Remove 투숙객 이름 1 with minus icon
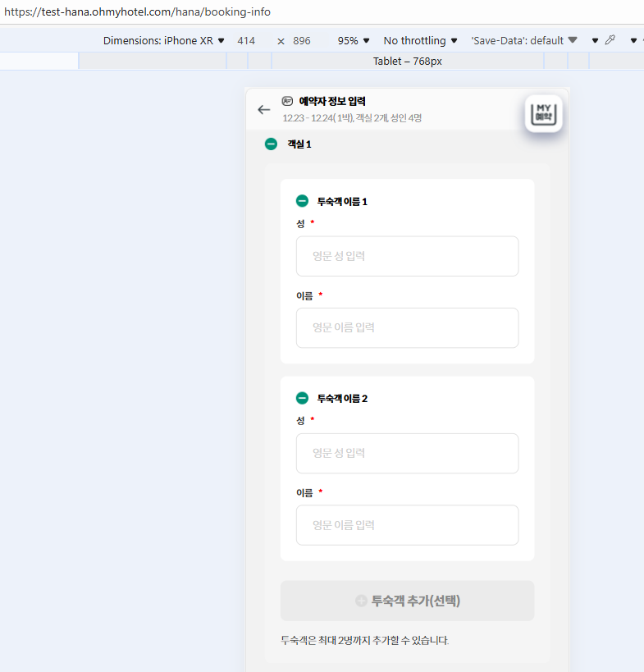 302,201
